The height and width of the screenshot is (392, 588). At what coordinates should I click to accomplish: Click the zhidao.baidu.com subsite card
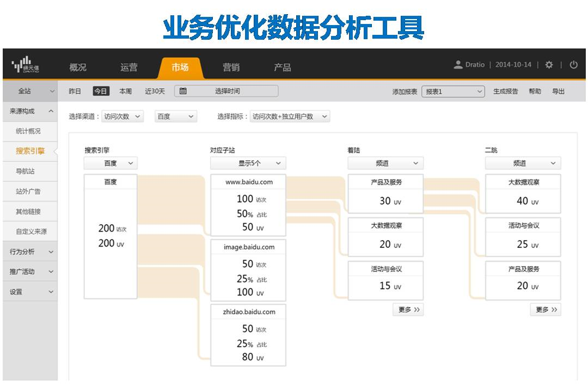coord(248,335)
